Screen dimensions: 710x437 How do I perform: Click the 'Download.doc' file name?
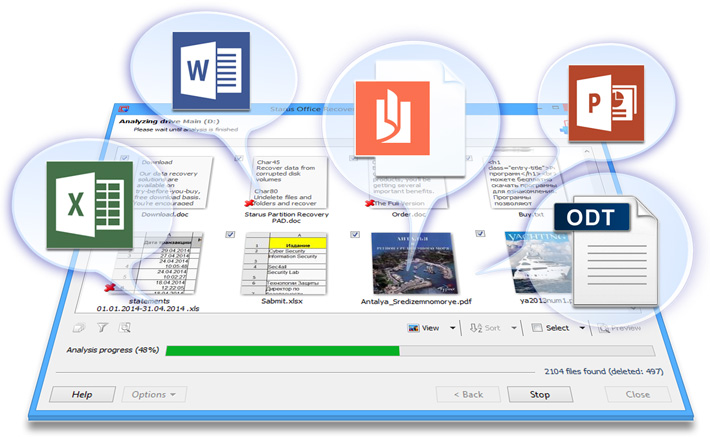165,215
